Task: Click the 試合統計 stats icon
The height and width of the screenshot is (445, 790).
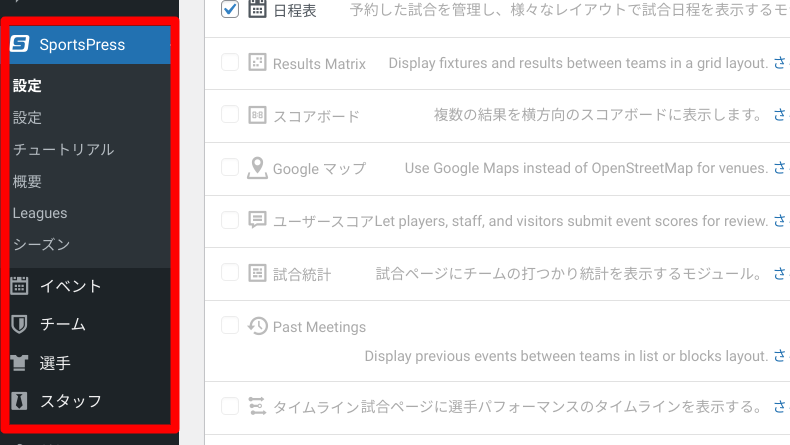Action: [257, 273]
